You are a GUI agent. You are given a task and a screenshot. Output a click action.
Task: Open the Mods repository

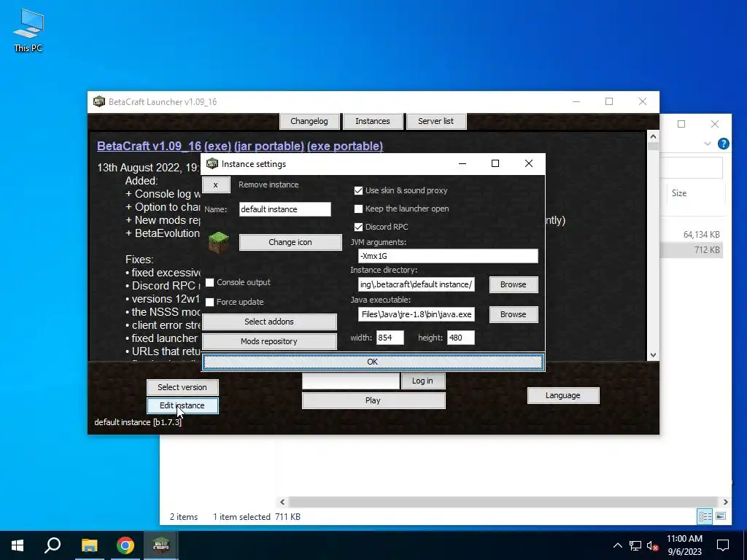(269, 341)
